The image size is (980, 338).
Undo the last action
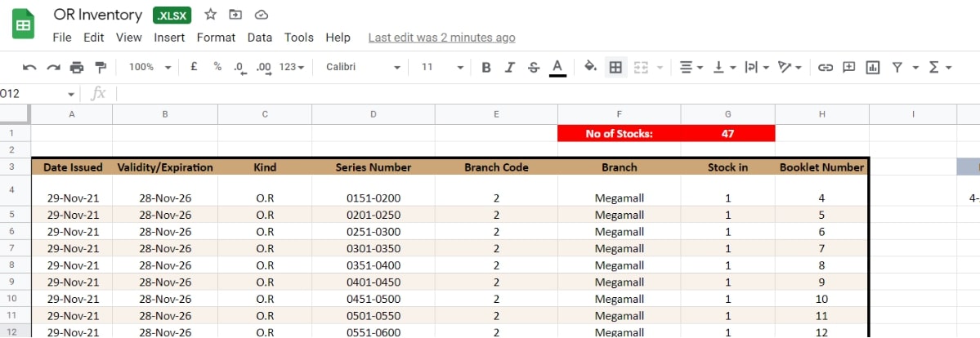click(x=29, y=67)
